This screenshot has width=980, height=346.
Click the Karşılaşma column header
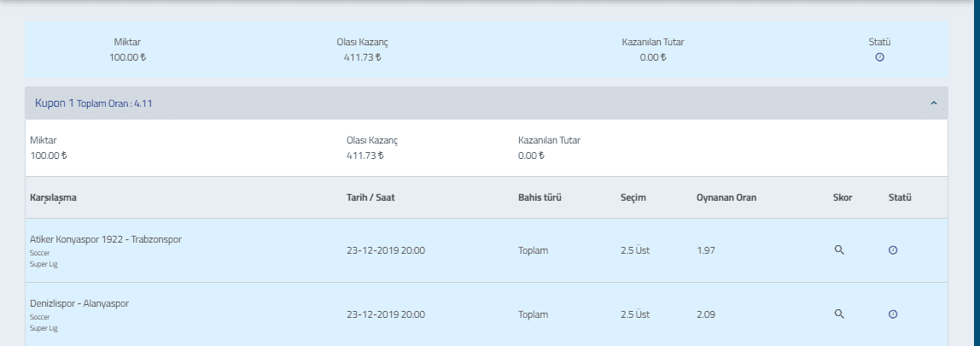(53, 197)
